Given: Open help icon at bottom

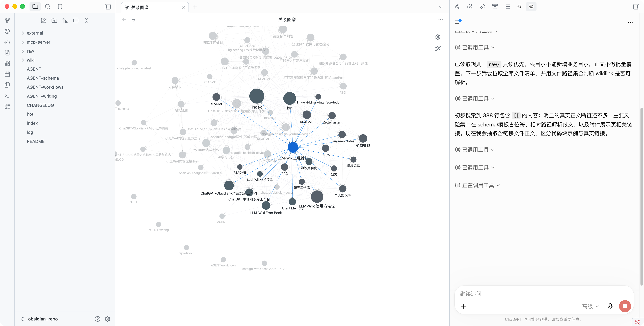Looking at the screenshot, I should (97, 319).
